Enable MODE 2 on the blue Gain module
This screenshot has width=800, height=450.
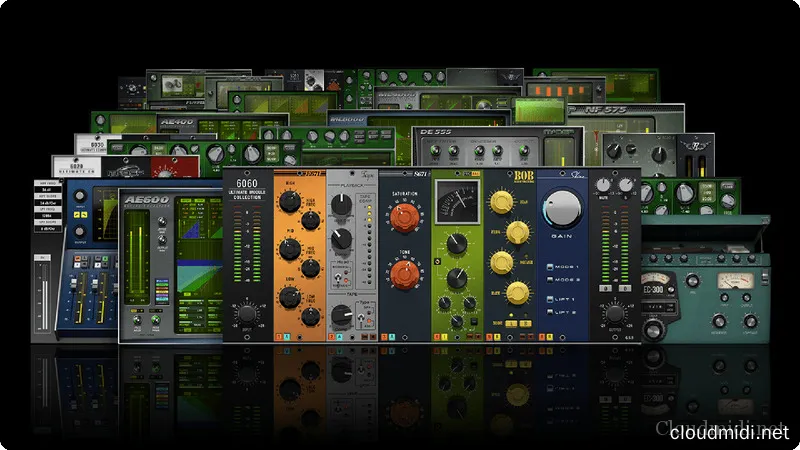(550, 280)
